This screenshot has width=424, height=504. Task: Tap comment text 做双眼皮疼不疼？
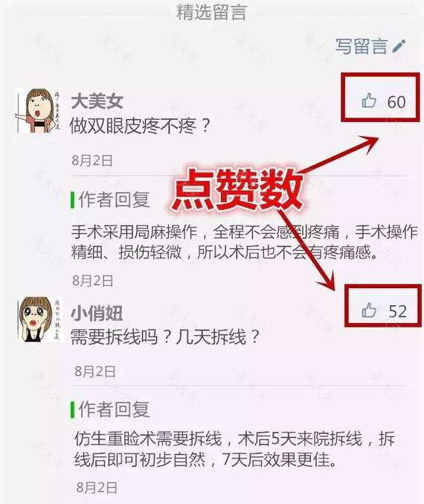click(x=140, y=125)
